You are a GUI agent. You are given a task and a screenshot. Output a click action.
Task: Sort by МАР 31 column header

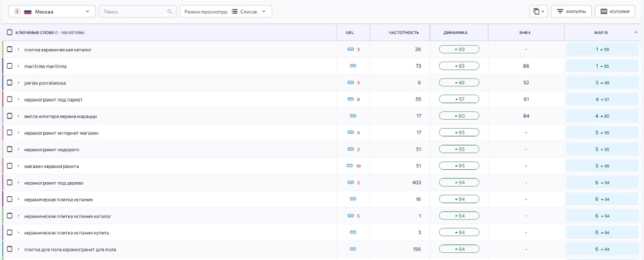[601, 32]
